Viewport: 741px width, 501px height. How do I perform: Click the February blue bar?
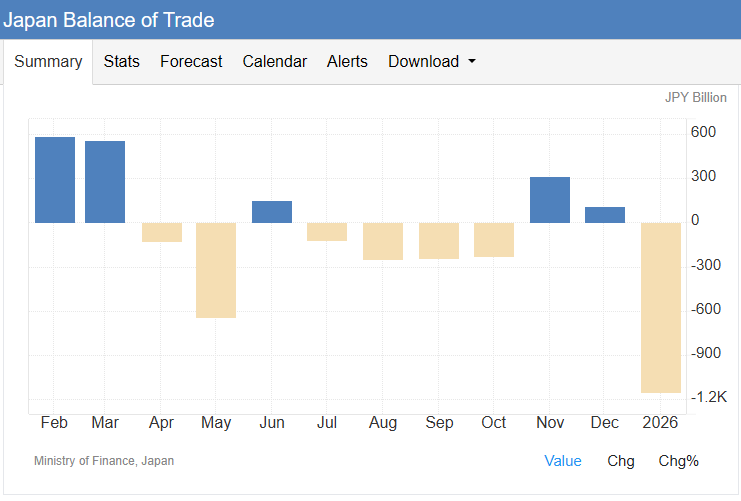coord(55,180)
